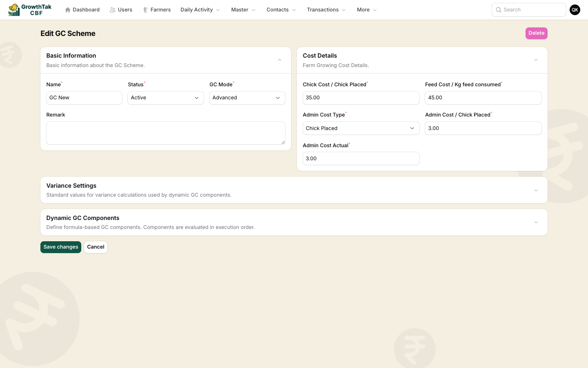Collapse the Cost Details section

(x=536, y=60)
